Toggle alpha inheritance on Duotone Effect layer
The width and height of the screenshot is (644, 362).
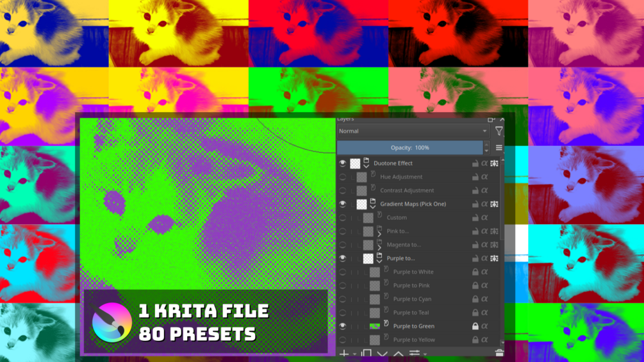[x=484, y=163]
